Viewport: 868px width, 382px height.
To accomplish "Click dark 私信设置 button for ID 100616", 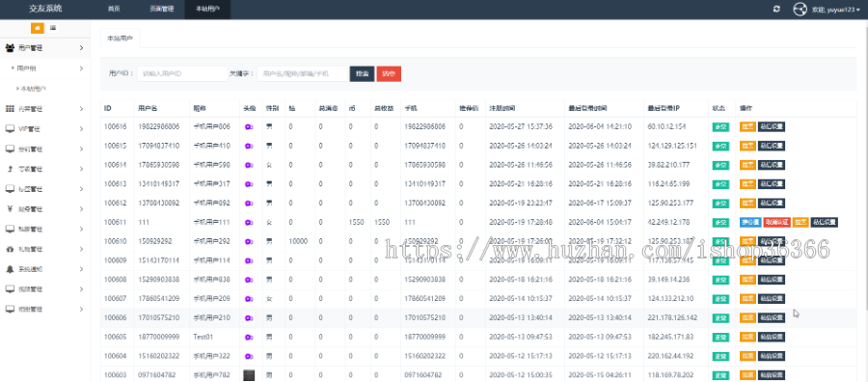I will tap(772, 126).
